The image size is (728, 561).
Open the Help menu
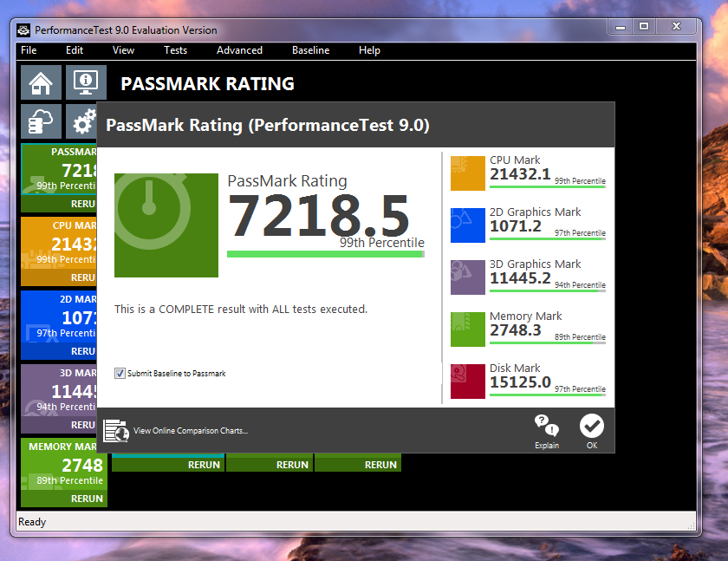[x=369, y=50]
